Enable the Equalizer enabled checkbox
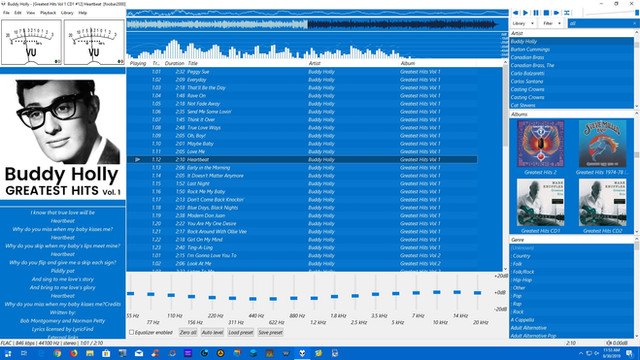640x360 pixels. click(x=131, y=332)
